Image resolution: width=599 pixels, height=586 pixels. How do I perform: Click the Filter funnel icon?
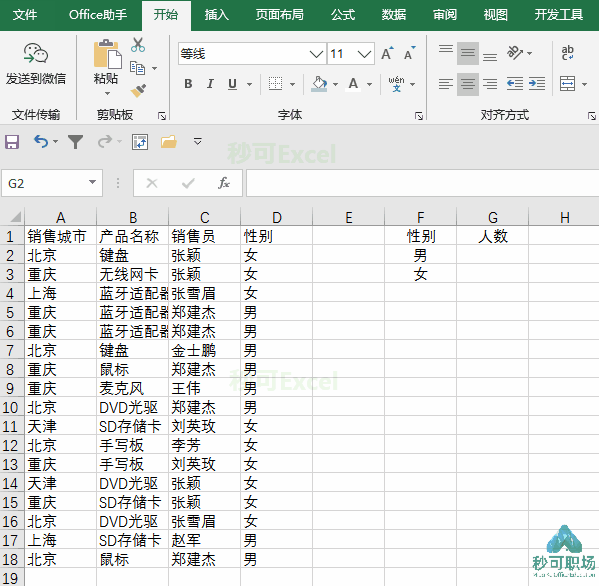[76, 142]
